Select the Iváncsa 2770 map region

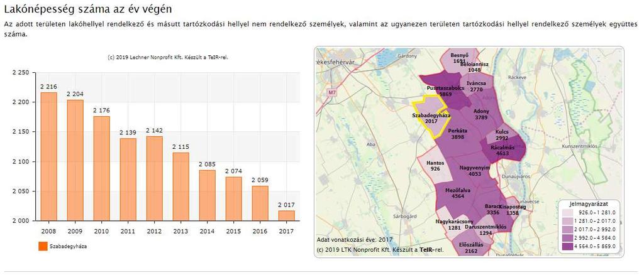click(x=477, y=86)
